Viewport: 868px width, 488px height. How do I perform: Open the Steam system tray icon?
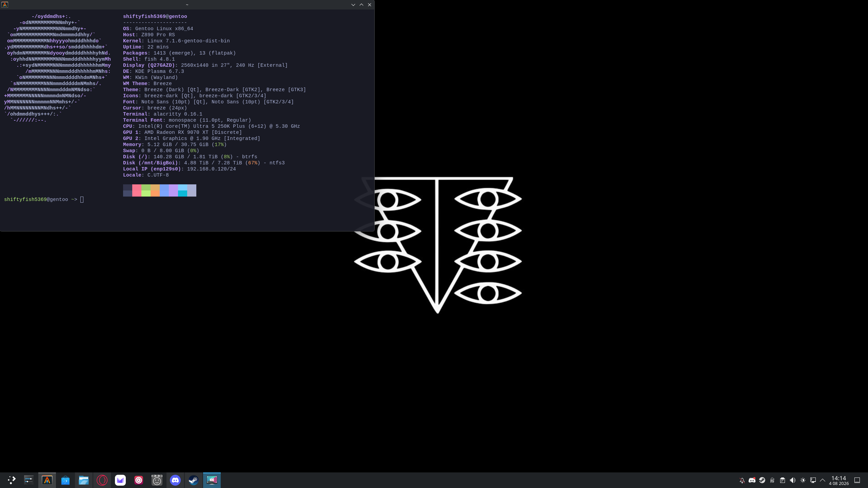tap(762, 480)
